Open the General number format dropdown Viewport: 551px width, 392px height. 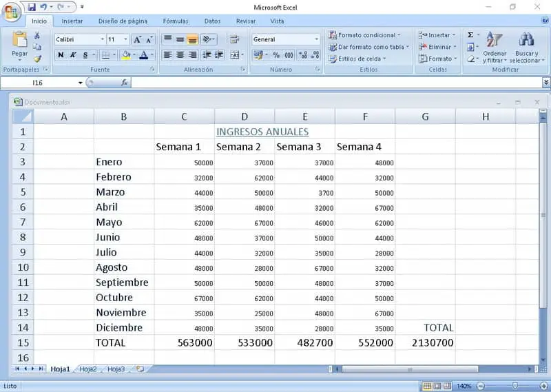(316, 39)
